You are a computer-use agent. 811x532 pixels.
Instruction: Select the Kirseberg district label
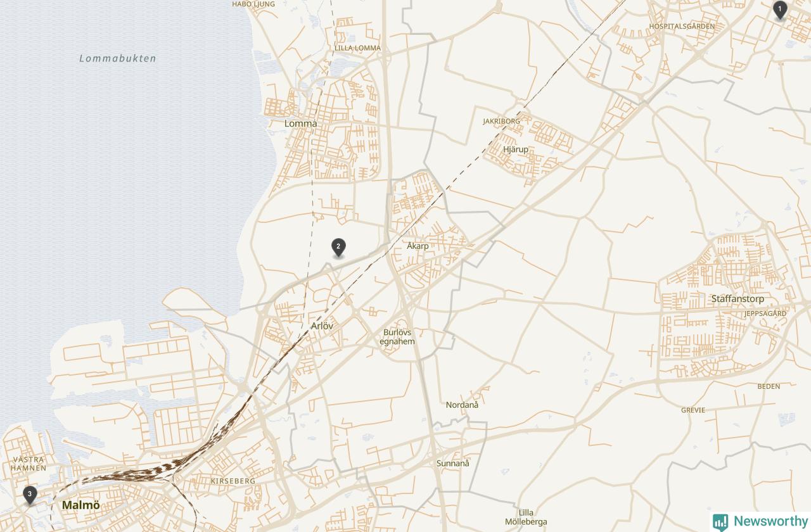click(x=233, y=481)
